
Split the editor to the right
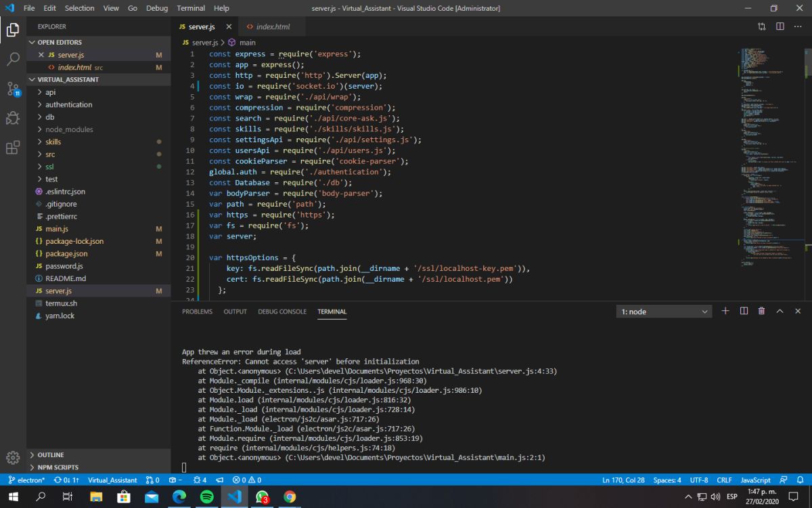(x=780, y=26)
